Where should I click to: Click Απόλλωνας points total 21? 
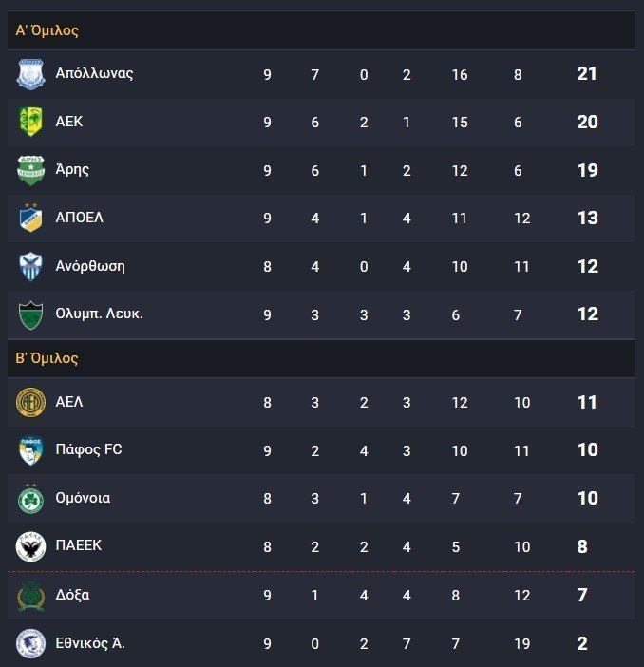coord(587,73)
